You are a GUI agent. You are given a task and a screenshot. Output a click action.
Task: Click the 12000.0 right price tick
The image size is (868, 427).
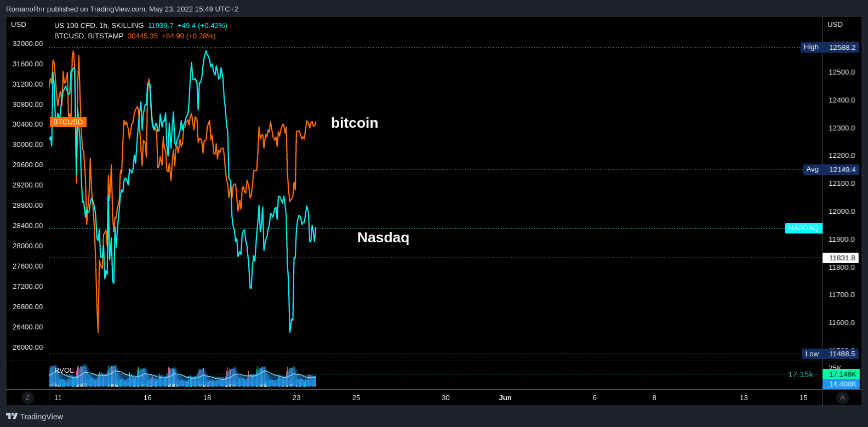click(x=842, y=212)
